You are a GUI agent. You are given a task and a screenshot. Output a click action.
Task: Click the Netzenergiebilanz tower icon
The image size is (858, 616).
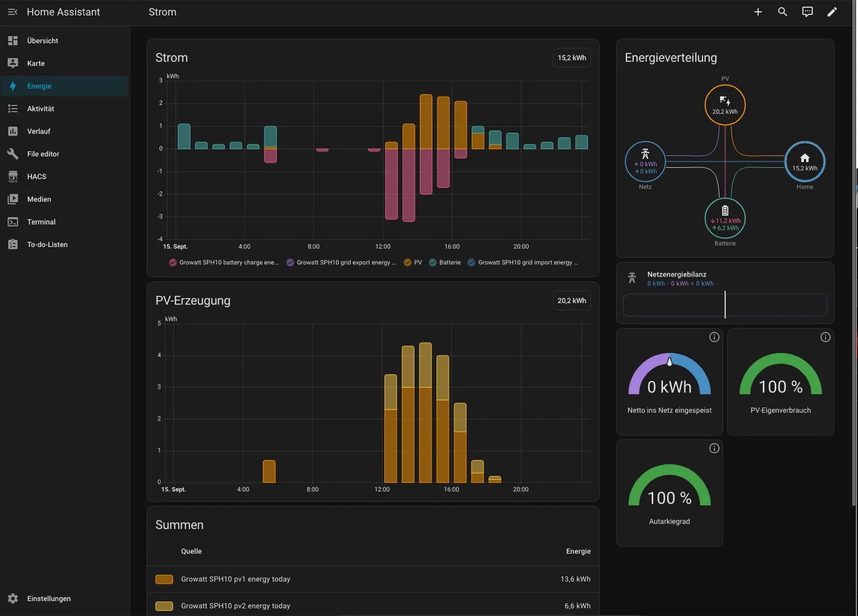[632, 278]
